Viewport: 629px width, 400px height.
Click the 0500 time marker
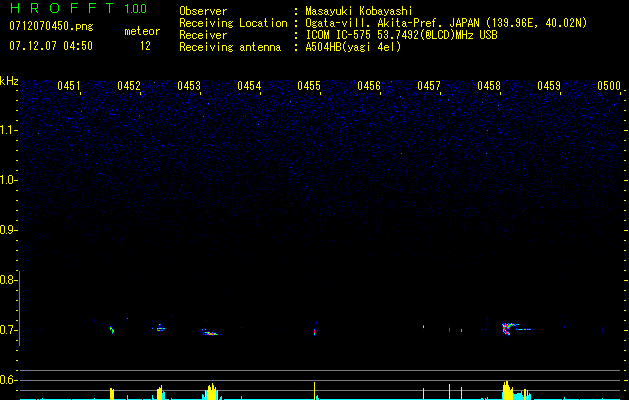pyautogui.click(x=609, y=86)
